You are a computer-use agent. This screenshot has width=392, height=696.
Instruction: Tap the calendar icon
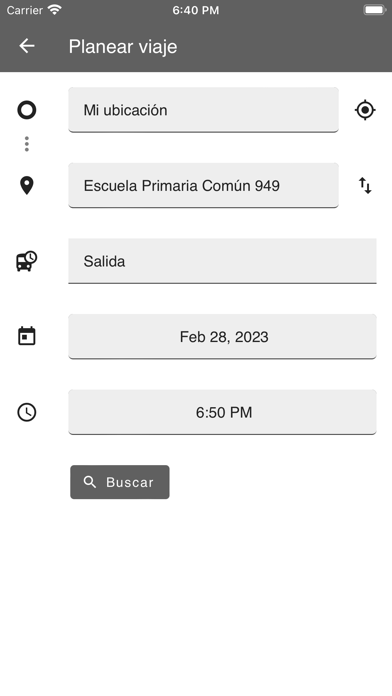coord(27,336)
